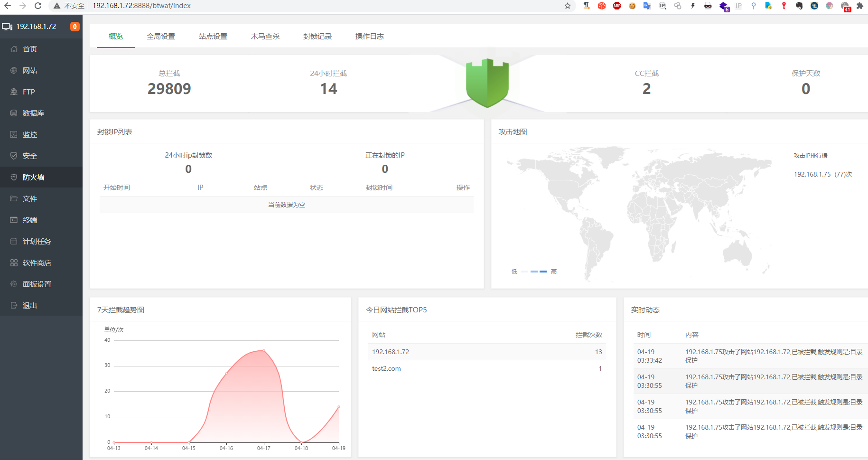Click 当前数据为空 empty table message
Image resolution: width=868 pixels, height=460 pixels.
point(287,205)
